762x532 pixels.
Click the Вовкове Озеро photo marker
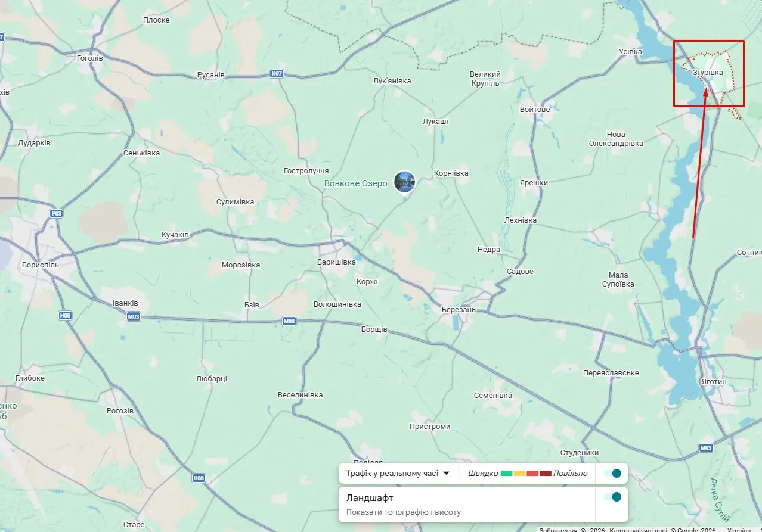[x=405, y=182]
